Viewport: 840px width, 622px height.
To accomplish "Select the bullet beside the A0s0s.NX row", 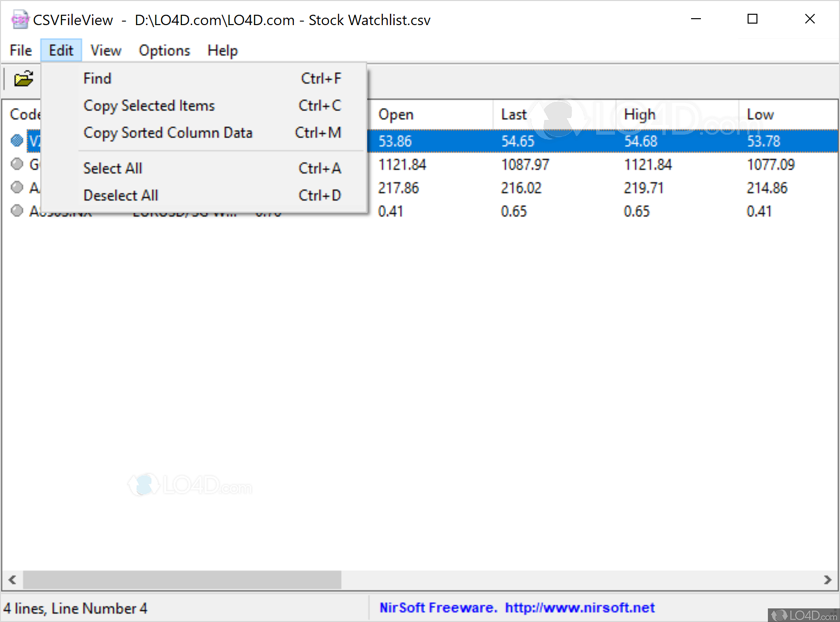I will tap(17, 210).
